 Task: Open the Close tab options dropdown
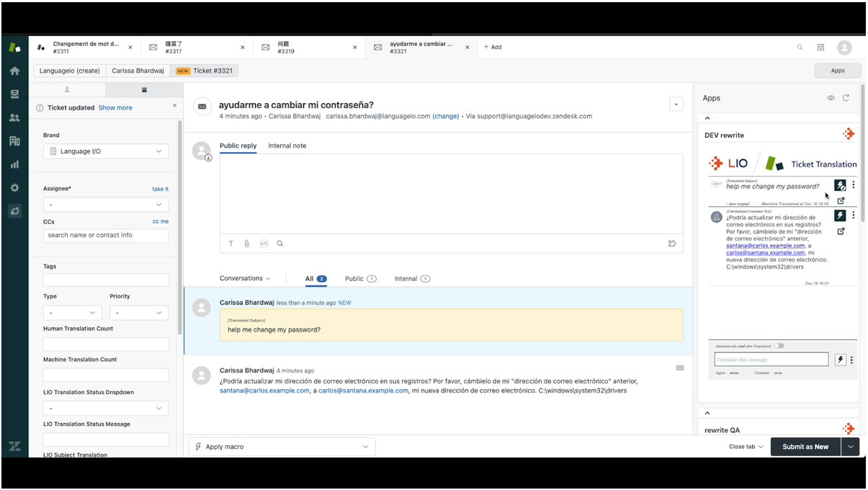pos(746,447)
